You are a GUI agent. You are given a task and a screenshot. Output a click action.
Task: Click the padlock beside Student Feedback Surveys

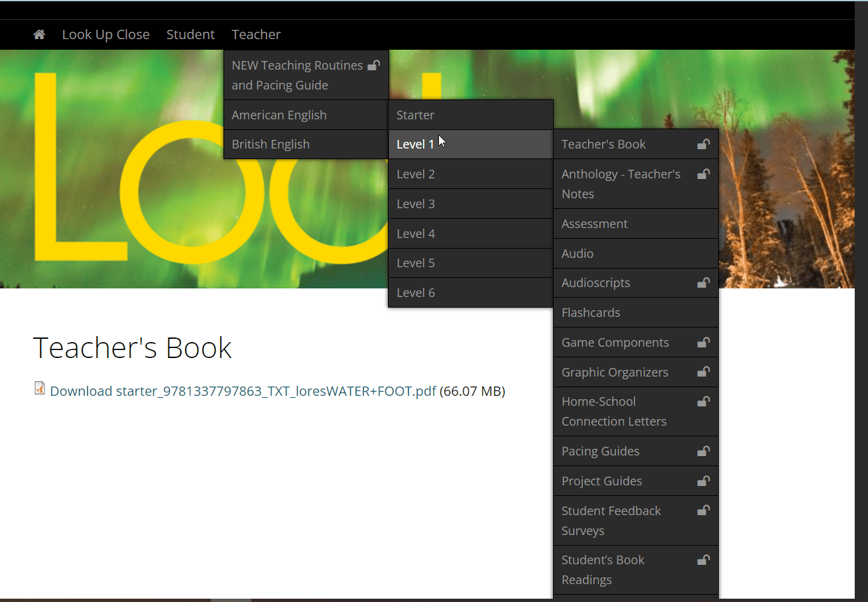[x=703, y=511]
